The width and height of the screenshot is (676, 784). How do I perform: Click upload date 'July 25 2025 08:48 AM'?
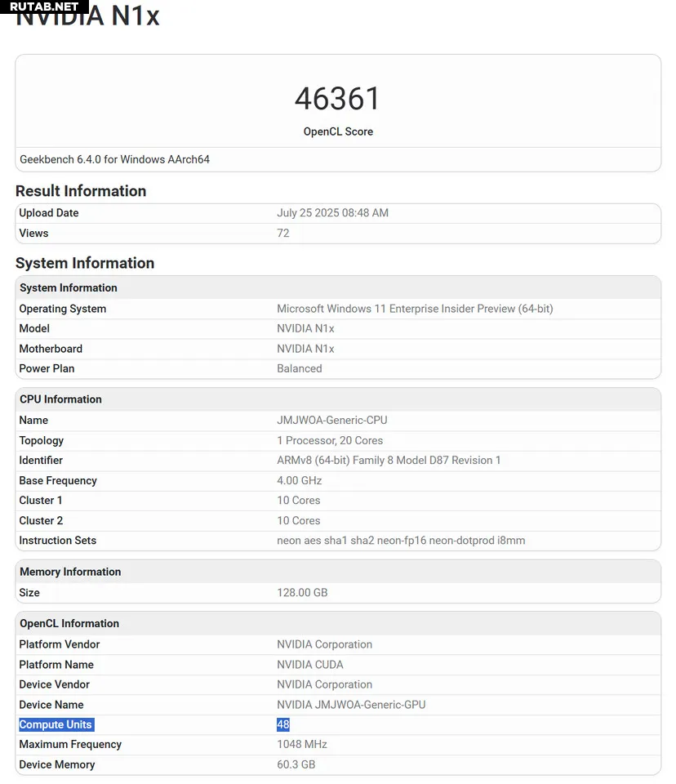point(332,213)
